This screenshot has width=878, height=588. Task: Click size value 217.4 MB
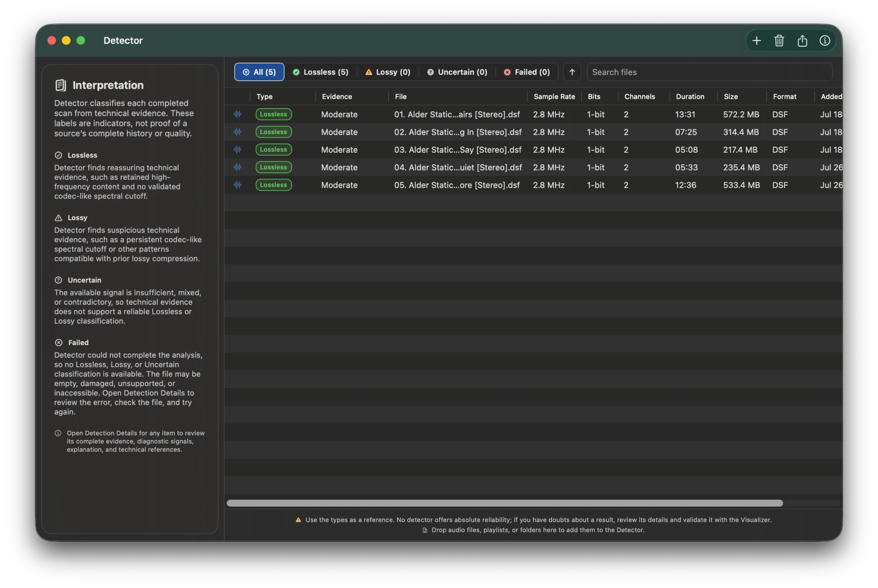click(740, 150)
